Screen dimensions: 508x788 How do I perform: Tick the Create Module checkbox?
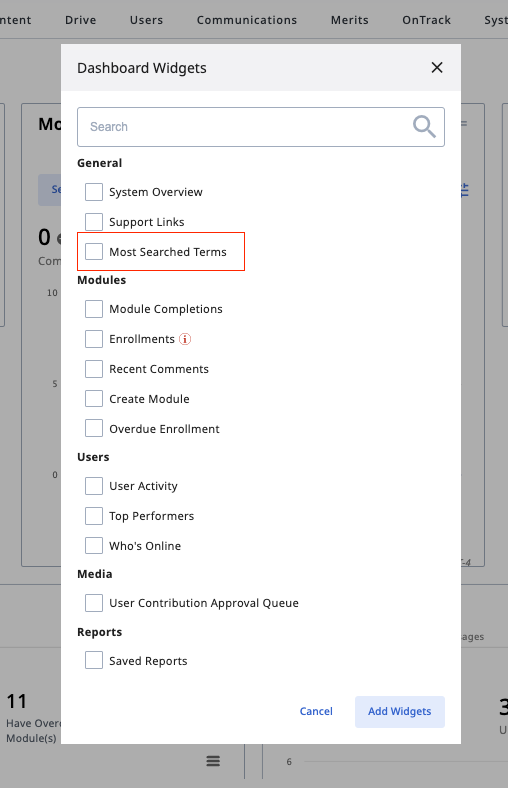pos(94,399)
